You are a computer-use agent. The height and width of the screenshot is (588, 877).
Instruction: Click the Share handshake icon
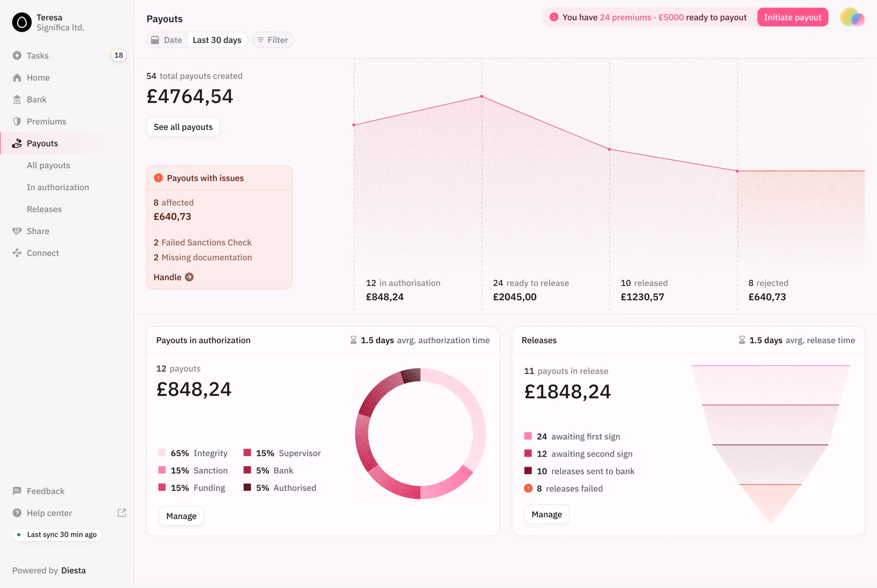pos(17,231)
